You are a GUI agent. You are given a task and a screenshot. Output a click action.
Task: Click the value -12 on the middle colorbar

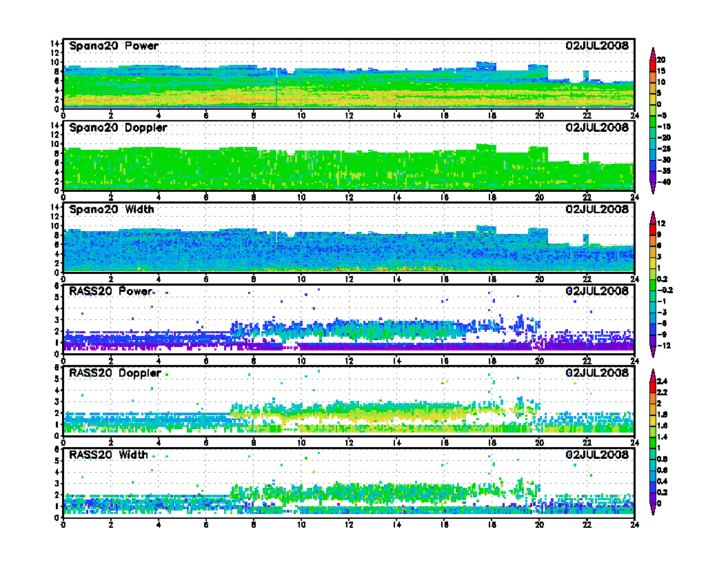click(664, 346)
